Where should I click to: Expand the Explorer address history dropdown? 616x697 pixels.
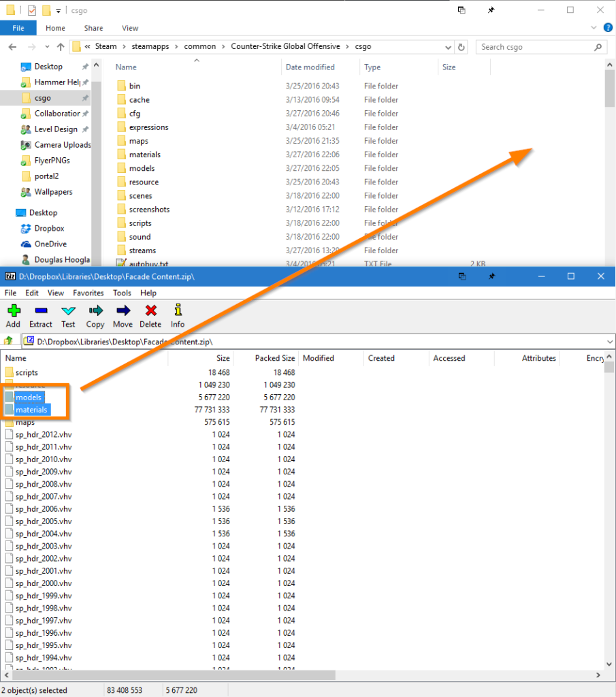447,47
